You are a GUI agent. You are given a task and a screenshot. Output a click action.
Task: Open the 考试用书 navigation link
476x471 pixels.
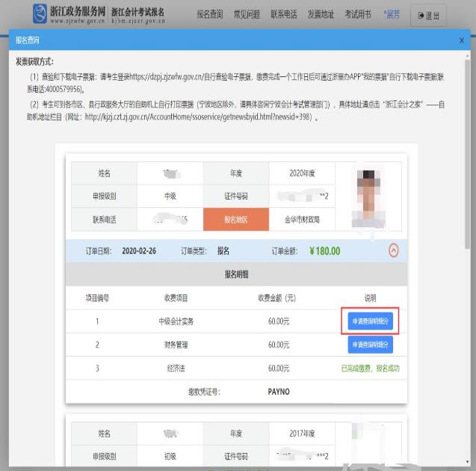(358, 15)
